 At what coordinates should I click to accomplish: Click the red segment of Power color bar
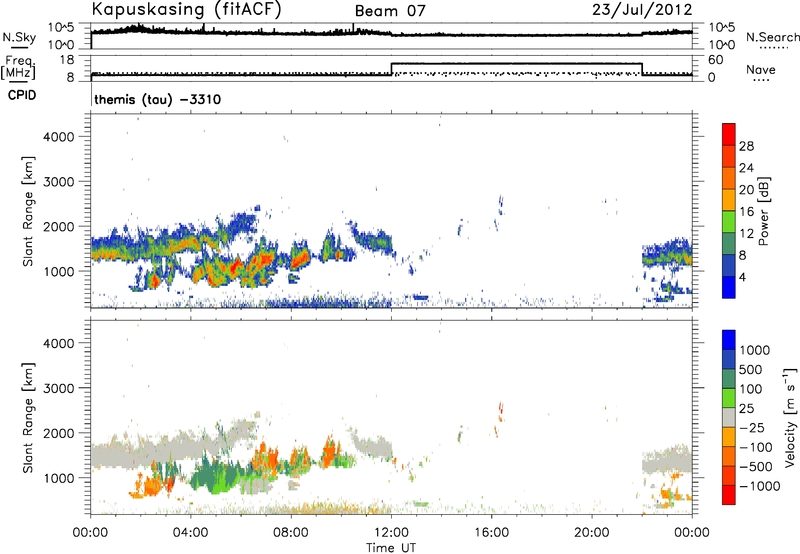(729, 134)
